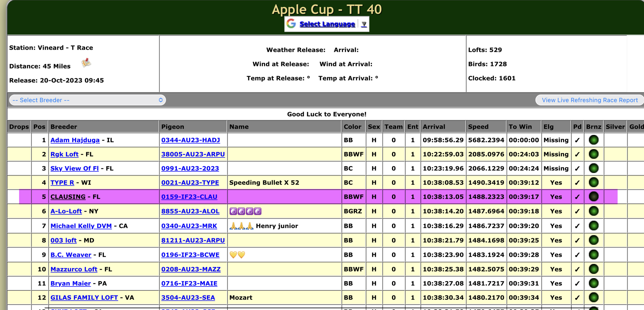
Task: Click green bronze dot in GILAS FAMILY LOFT row
Action: coord(593,297)
